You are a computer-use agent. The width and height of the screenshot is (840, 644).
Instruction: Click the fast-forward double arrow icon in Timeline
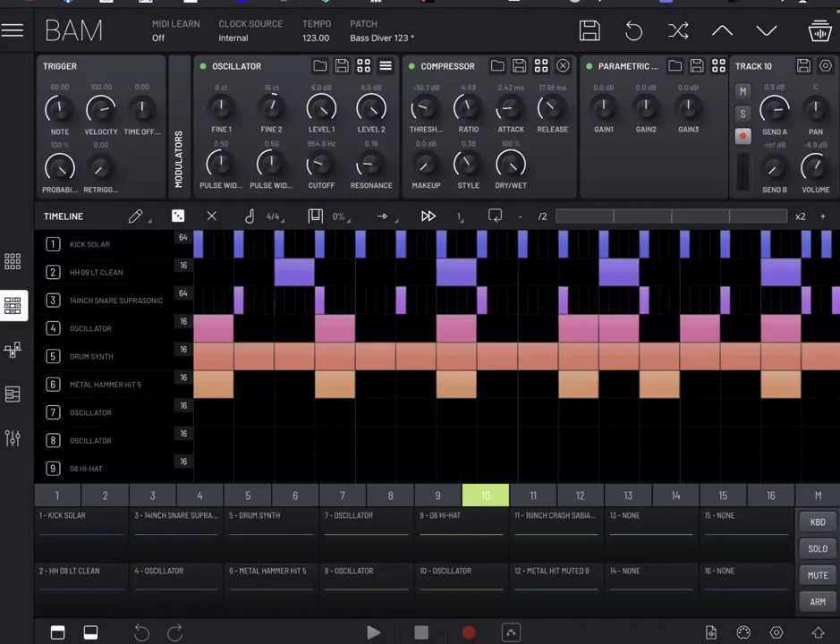[428, 216]
